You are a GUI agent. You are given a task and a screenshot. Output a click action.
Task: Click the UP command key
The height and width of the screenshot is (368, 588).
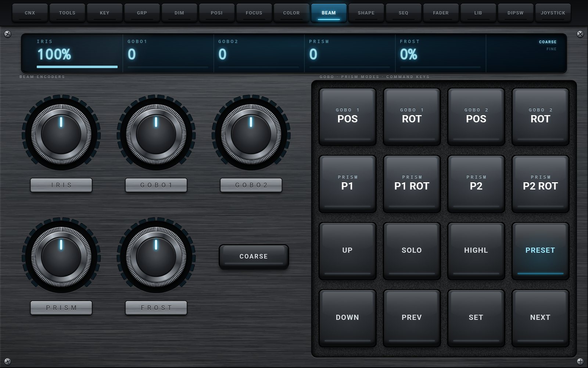tap(347, 251)
